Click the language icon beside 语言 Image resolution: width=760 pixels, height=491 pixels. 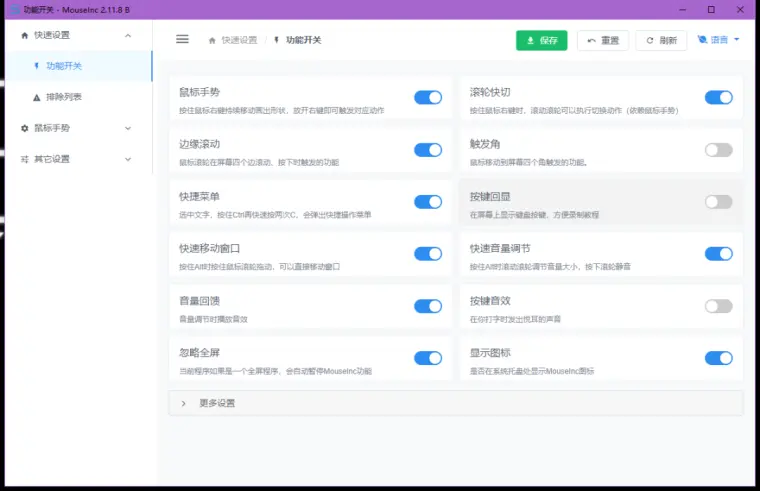(702, 40)
